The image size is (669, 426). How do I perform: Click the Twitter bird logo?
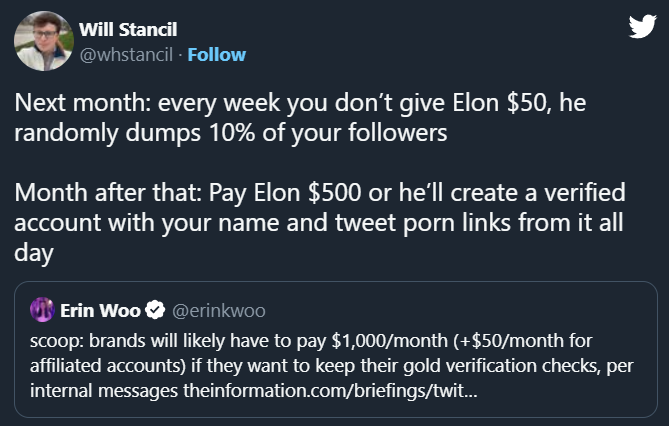click(x=641, y=28)
